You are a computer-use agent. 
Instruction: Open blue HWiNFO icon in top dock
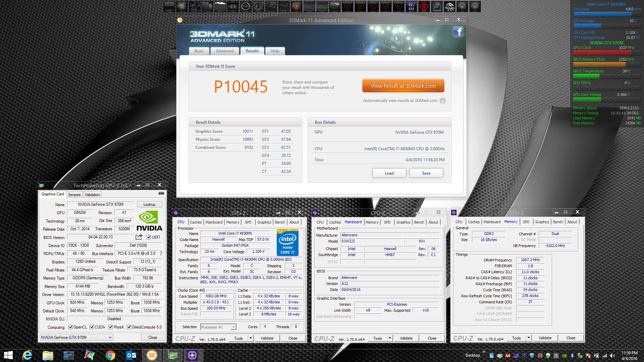411,6
